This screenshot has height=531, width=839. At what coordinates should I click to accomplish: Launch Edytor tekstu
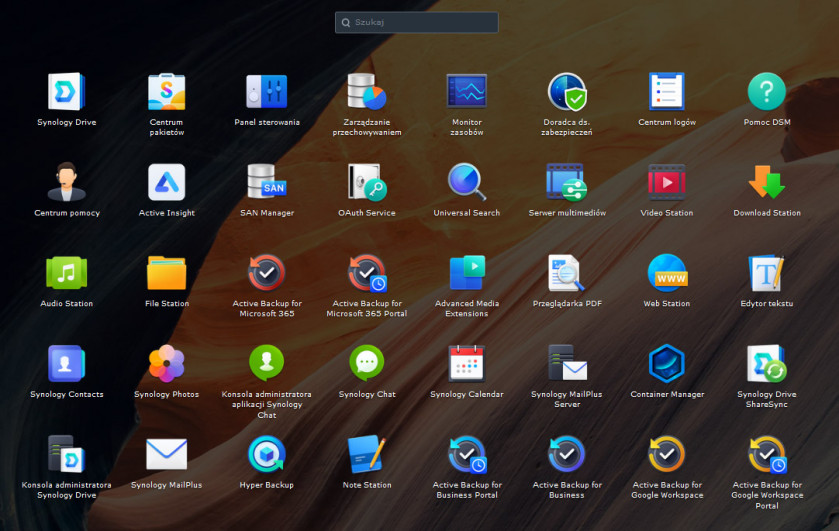tap(767, 273)
